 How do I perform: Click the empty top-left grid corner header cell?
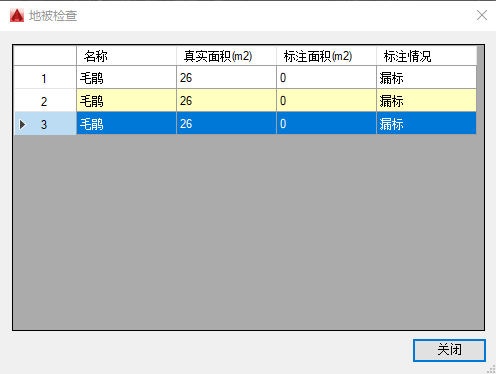(45, 56)
